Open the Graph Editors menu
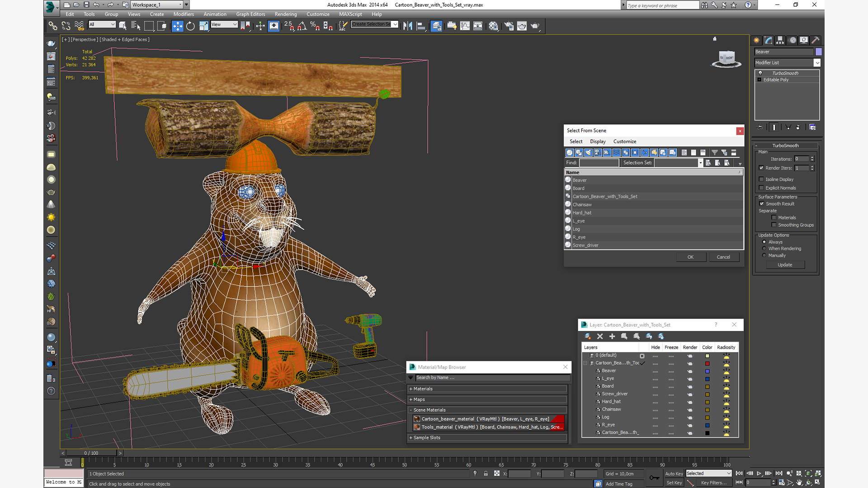 pyautogui.click(x=250, y=14)
